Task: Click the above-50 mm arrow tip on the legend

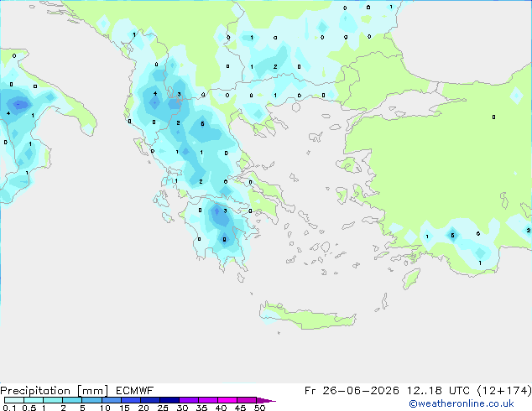Action: 266,400
